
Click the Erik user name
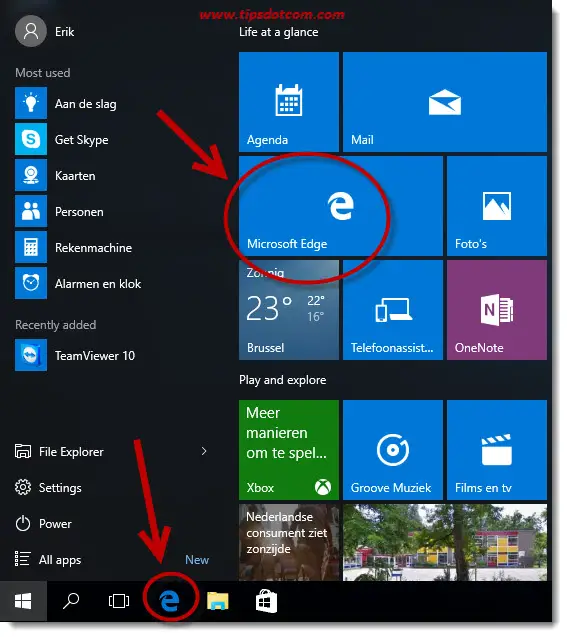(65, 32)
